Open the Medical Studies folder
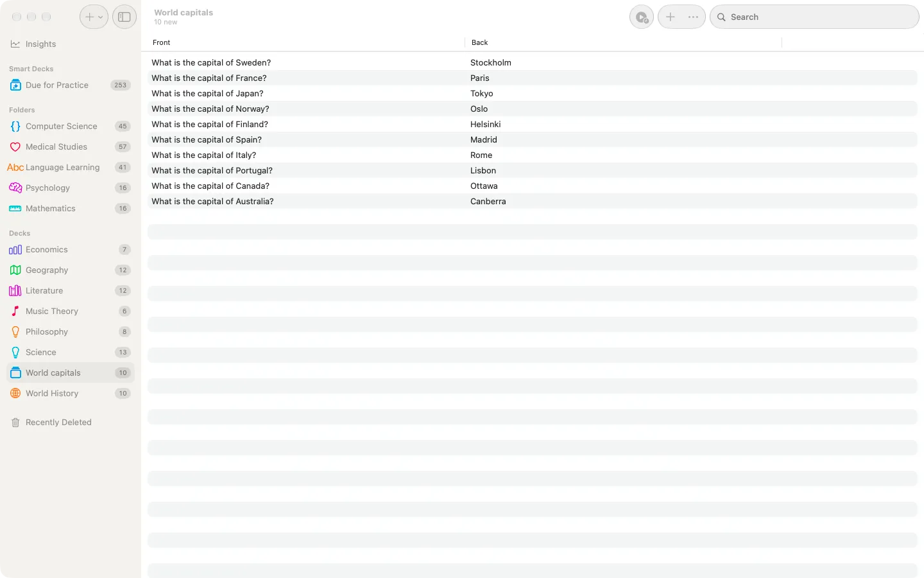Viewport: 924px width, 578px height. [x=71, y=147]
